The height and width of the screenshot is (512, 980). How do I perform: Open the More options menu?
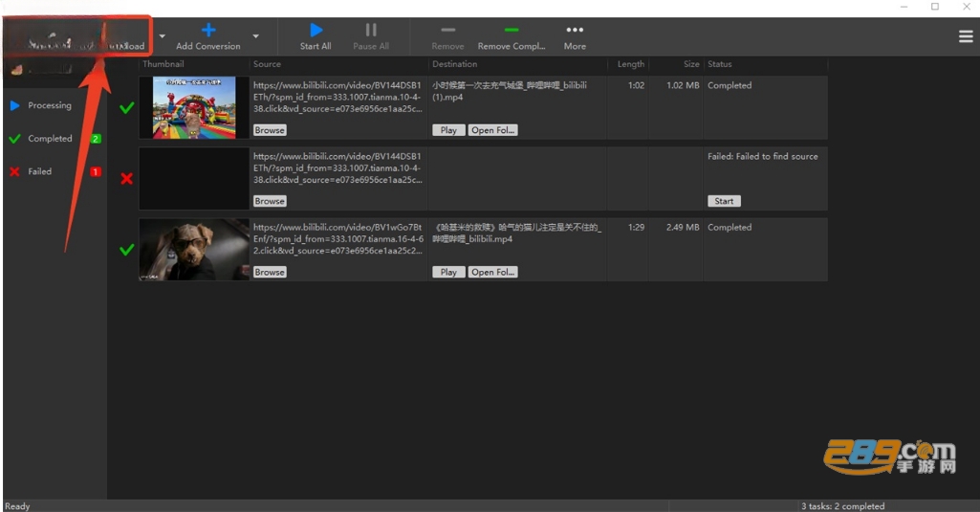click(575, 37)
